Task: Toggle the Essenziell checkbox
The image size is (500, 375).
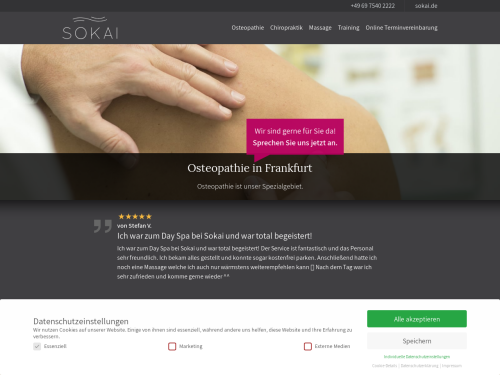Action: [x=37, y=346]
